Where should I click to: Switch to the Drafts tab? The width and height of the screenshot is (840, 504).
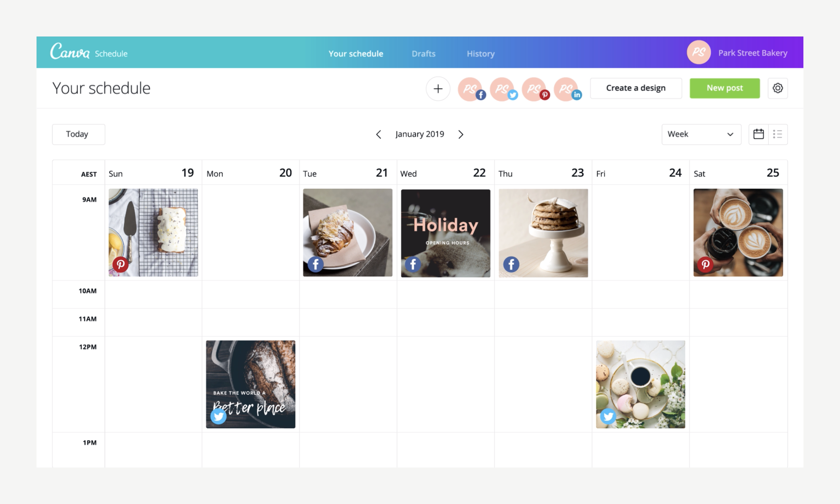point(423,53)
